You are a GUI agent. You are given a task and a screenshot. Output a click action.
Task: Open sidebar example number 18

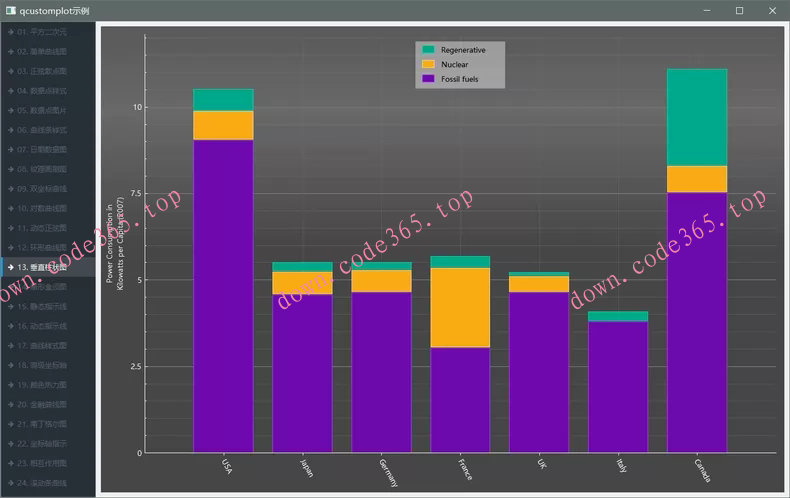pyautogui.click(x=47, y=365)
